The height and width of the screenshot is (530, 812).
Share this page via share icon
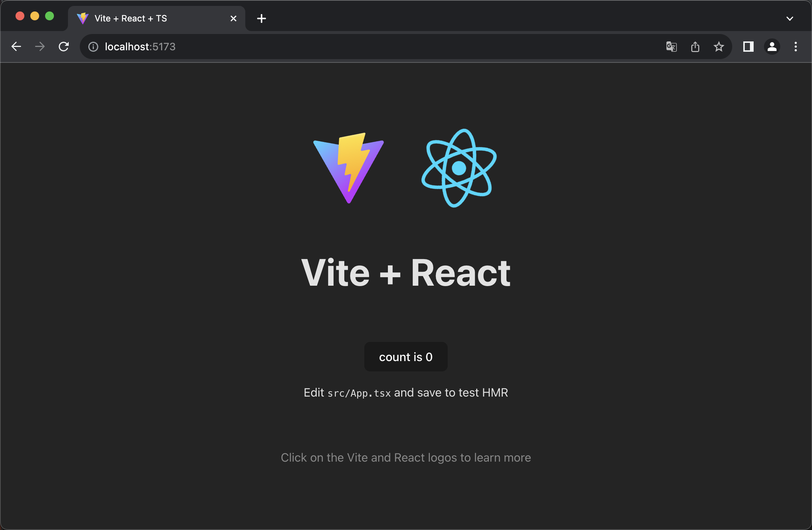point(695,47)
